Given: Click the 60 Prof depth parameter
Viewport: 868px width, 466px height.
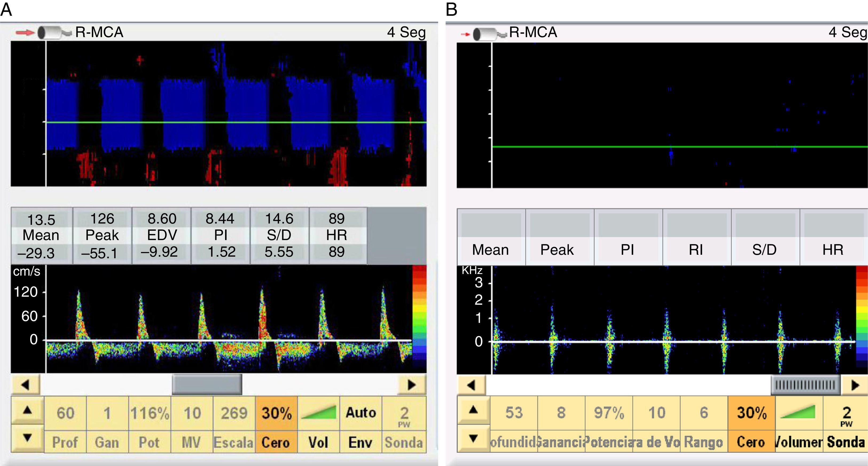Looking at the screenshot, I should [x=65, y=413].
